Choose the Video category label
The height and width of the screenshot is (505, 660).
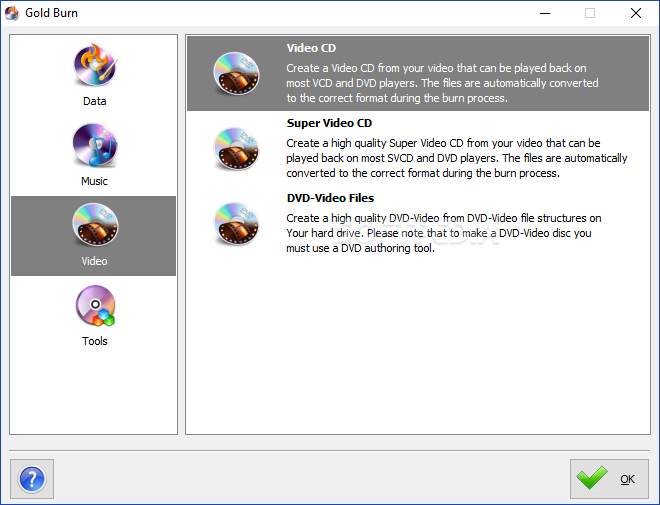tap(94, 261)
